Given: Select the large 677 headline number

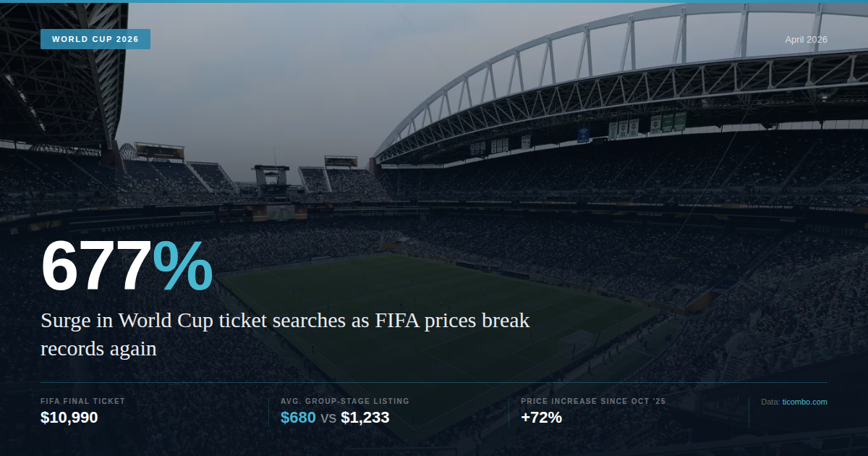Looking at the screenshot, I should point(96,266).
